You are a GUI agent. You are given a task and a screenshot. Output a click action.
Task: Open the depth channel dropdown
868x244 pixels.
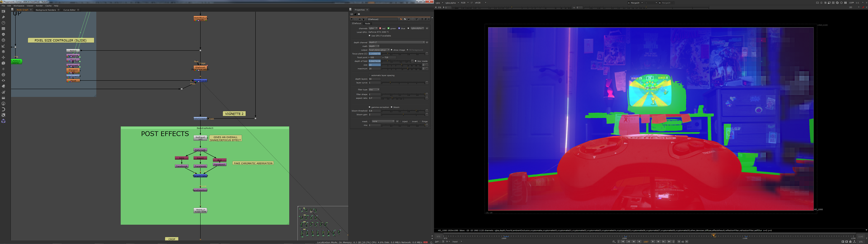pos(397,42)
